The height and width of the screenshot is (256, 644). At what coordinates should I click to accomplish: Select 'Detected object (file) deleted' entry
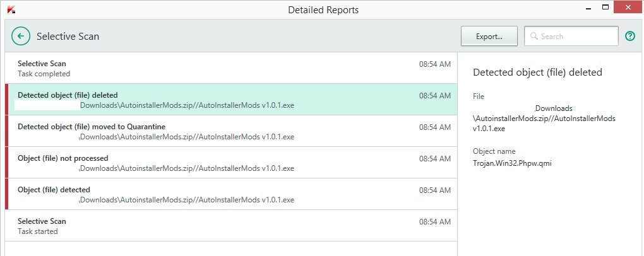point(231,100)
